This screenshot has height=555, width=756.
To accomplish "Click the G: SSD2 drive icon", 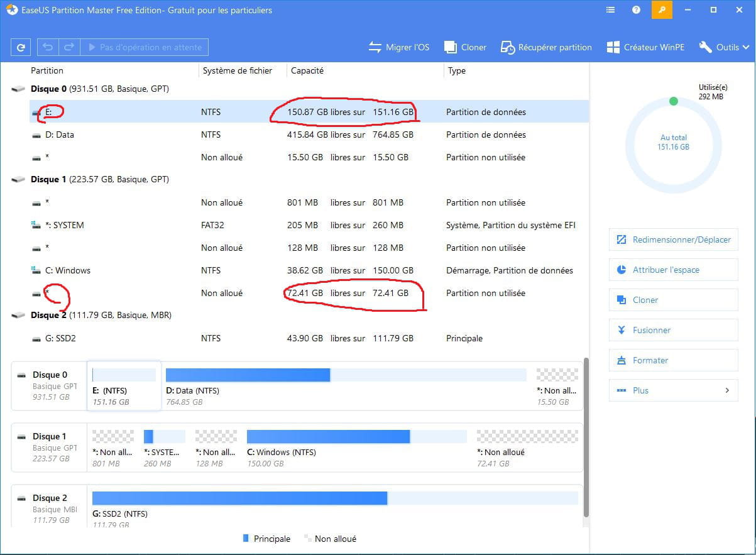I will (x=37, y=339).
